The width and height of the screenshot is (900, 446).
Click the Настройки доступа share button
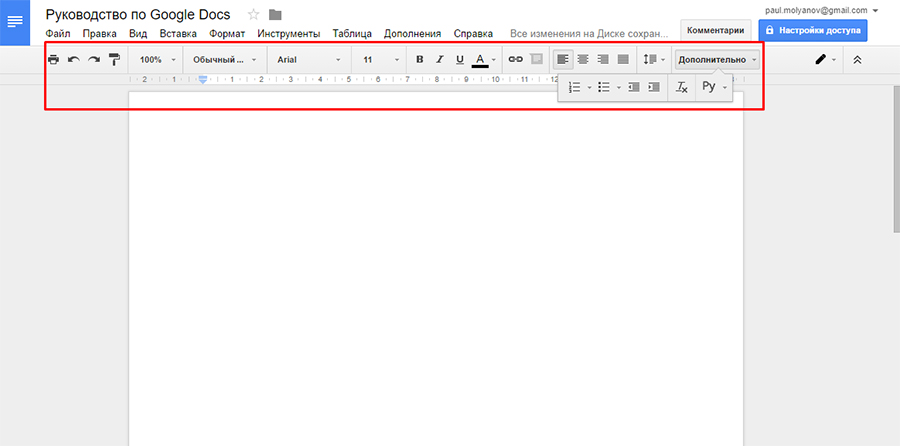[812, 30]
